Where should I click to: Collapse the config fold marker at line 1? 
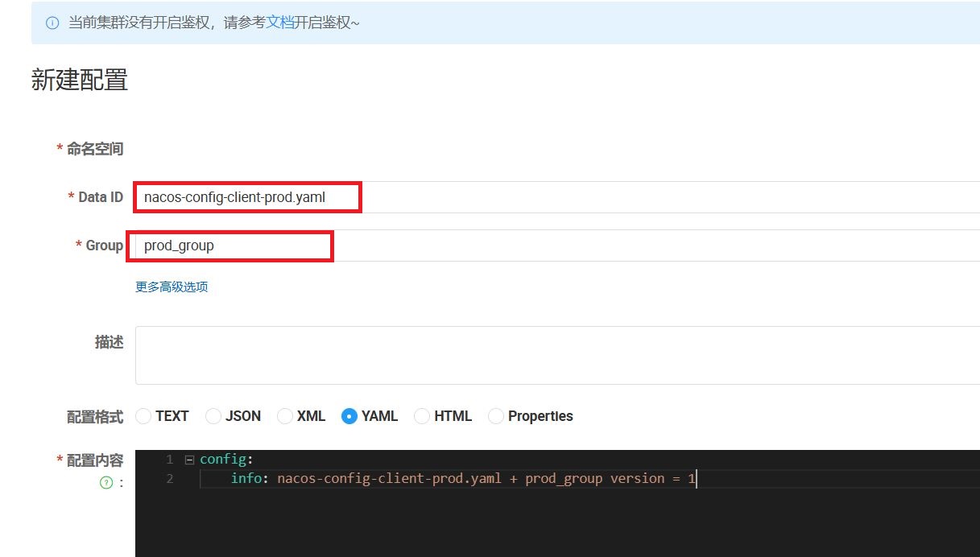coord(189,460)
